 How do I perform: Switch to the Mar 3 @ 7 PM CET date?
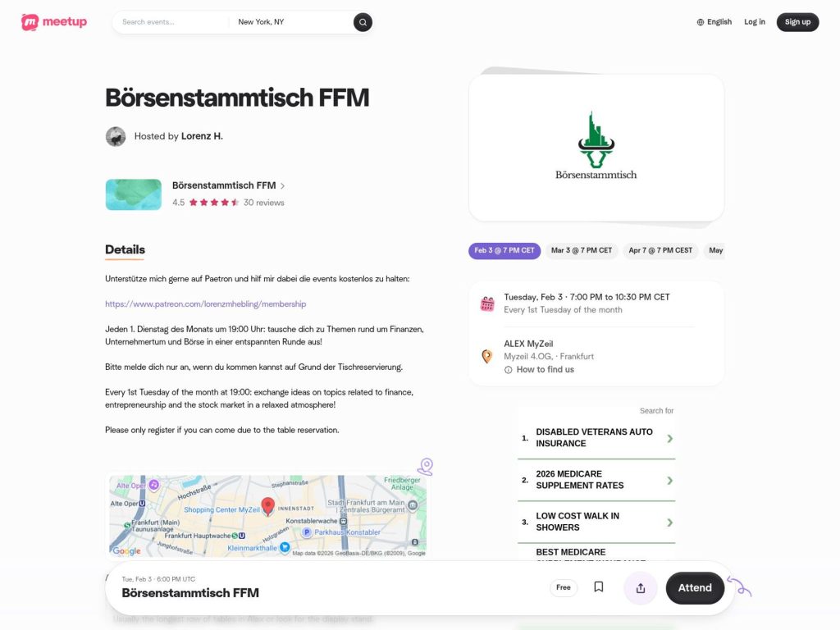point(581,250)
